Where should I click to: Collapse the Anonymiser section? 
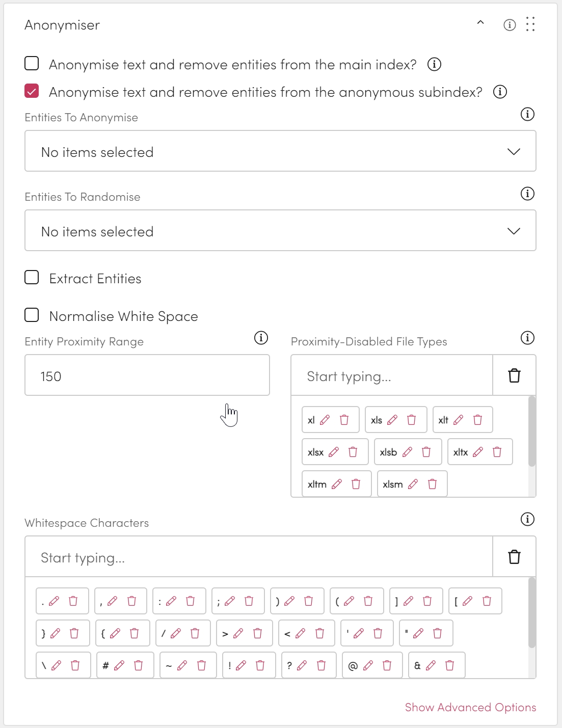coord(480,23)
